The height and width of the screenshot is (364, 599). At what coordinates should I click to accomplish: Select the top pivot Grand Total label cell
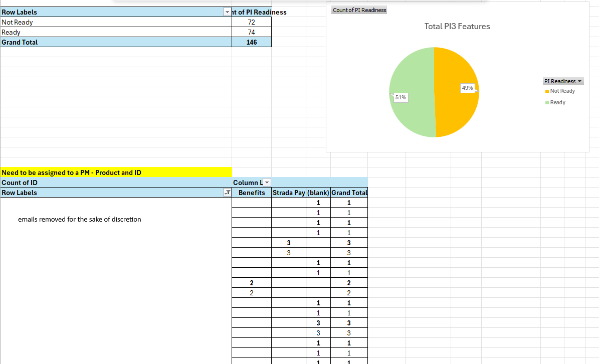[x=116, y=42]
